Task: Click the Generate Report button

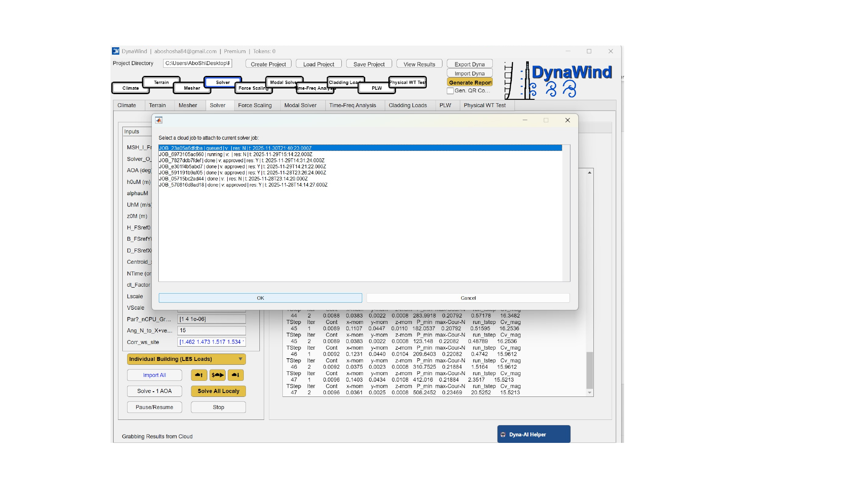Action: (x=470, y=82)
